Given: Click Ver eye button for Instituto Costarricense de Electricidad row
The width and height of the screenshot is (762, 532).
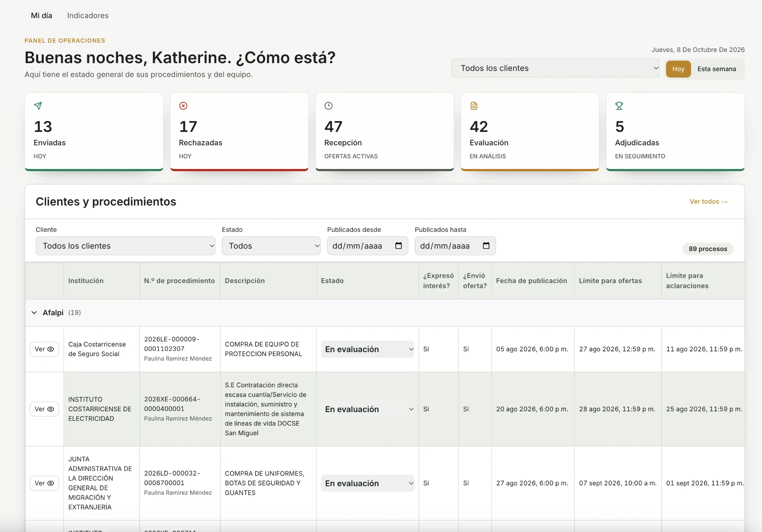Looking at the screenshot, I should pyautogui.click(x=44, y=409).
